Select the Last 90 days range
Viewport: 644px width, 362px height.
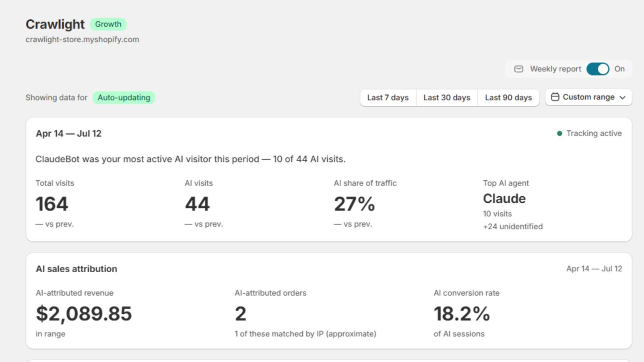tap(508, 98)
